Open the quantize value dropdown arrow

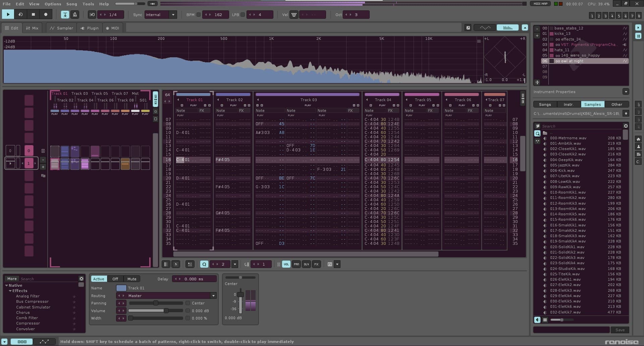(235, 264)
